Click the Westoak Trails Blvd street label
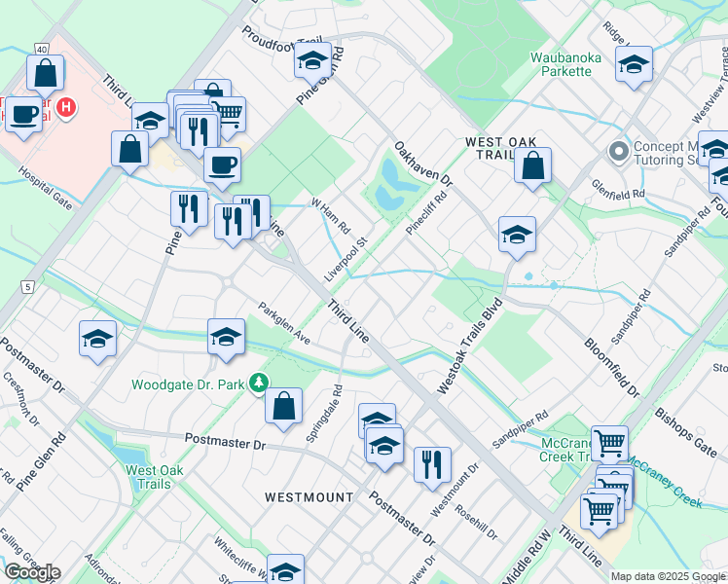This screenshot has width=728, height=584. tap(470, 347)
